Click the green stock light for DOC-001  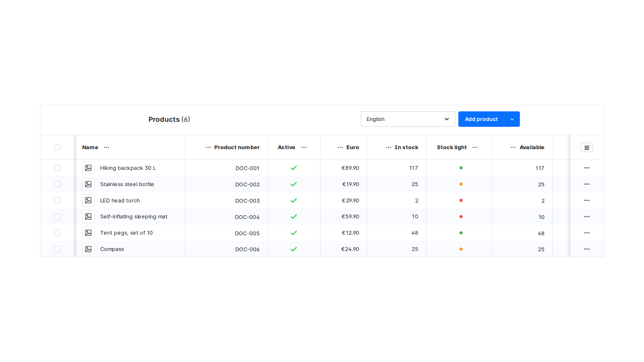[461, 168]
